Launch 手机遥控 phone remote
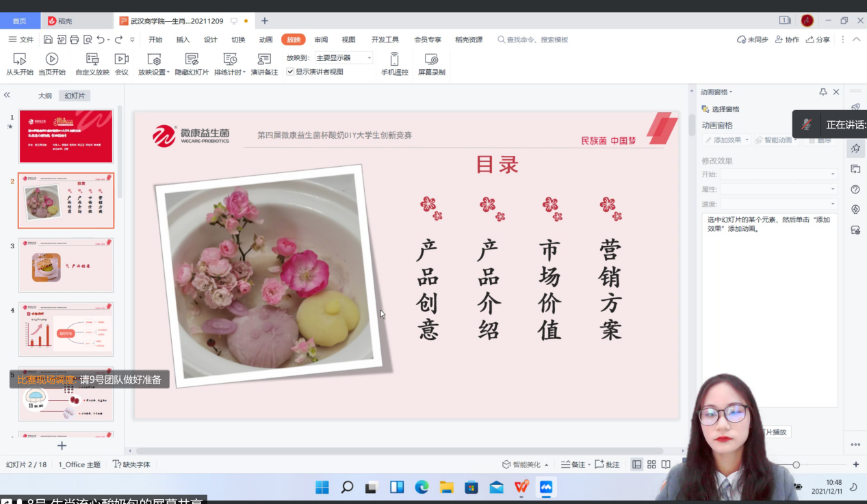Viewport: 867px width, 504px height. pos(394,59)
